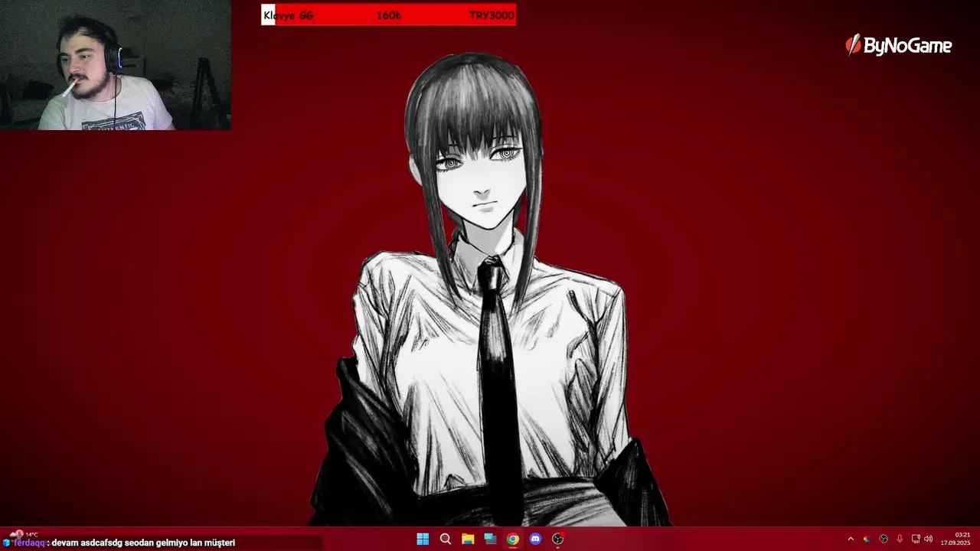This screenshot has width=980, height=551.
Task: Click the microphone tray icon
Action: pos(900,539)
